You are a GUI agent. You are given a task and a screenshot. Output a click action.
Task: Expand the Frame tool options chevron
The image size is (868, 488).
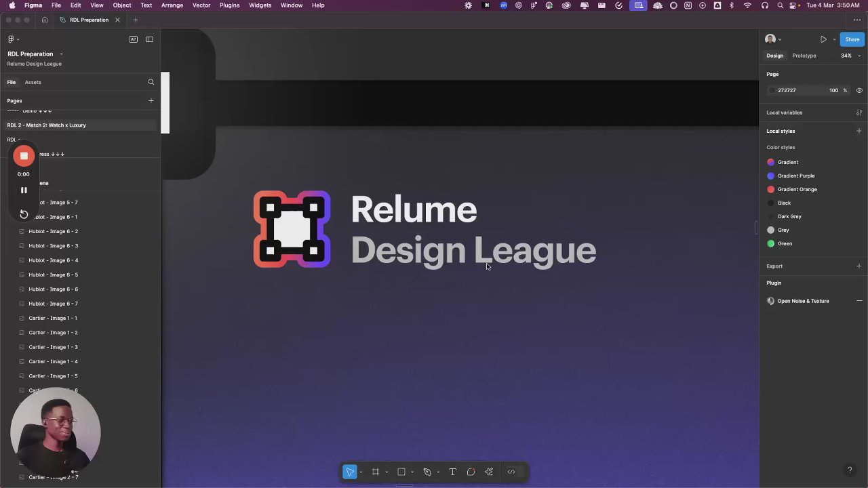click(387, 472)
